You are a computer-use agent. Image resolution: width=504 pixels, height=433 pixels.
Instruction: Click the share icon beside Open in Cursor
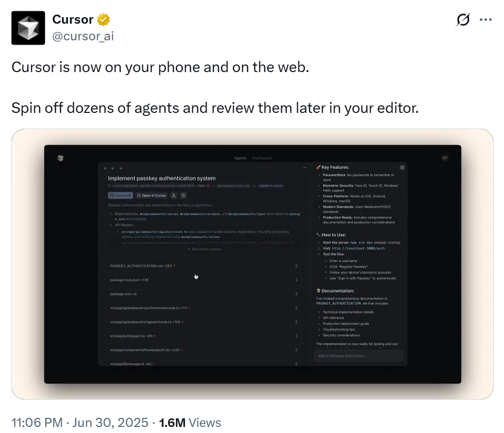(x=173, y=195)
